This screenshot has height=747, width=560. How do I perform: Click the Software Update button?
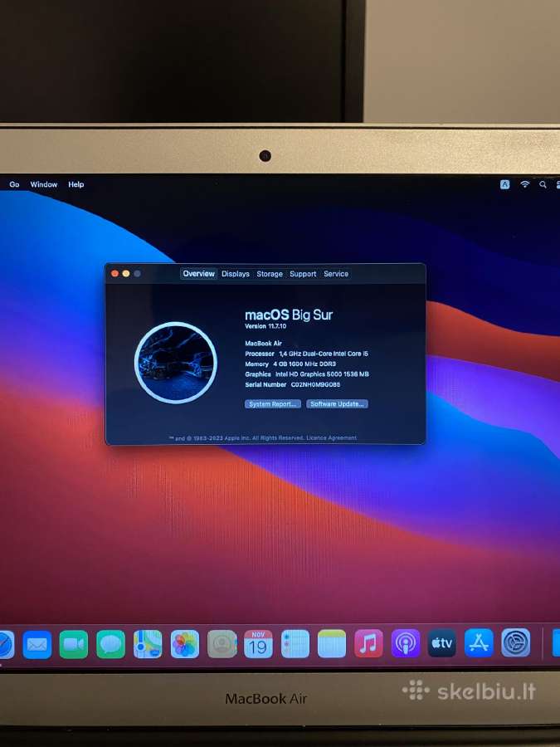(x=337, y=404)
